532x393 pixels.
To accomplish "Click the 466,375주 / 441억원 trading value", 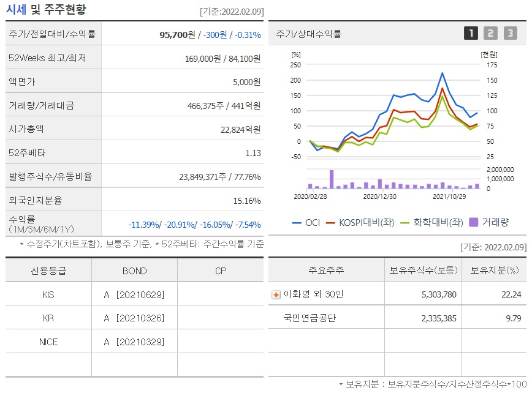I will 224,106.
